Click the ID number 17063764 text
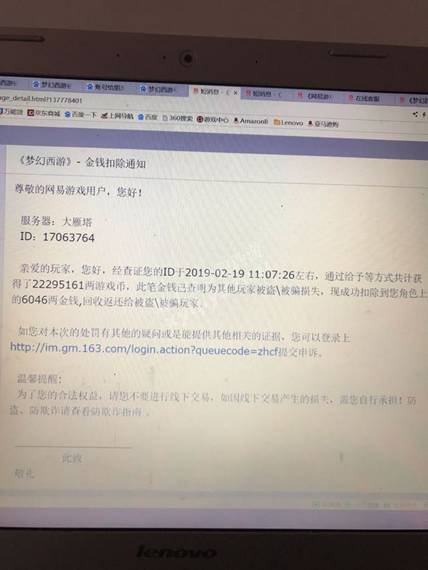Image resolution: width=428 pixels, height=570 pixels. tap(69, 237)
